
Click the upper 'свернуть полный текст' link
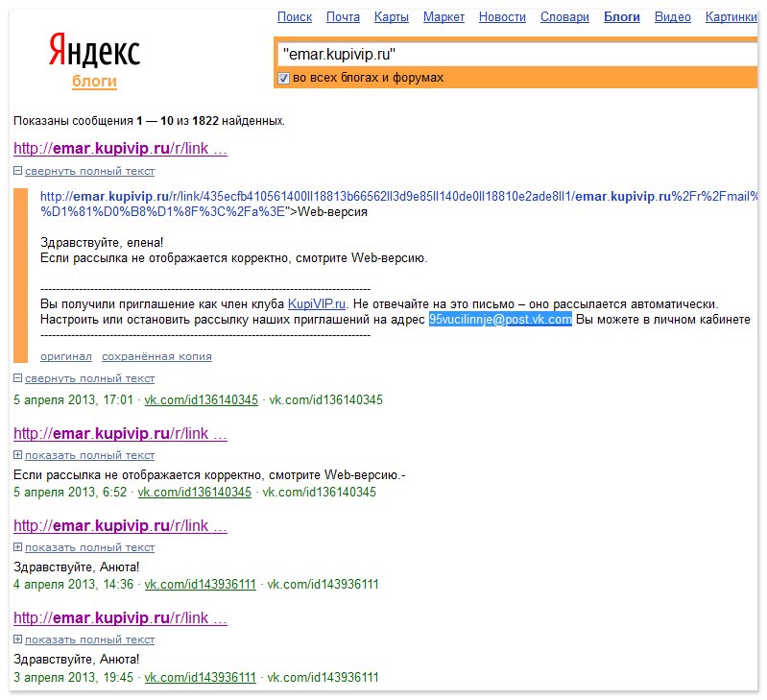[89, 171]
